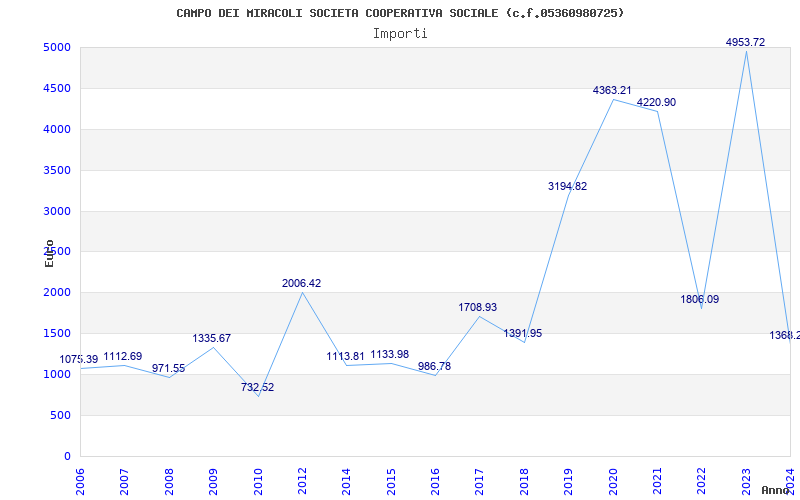Select the 971.55 data label

click(168, 368)
